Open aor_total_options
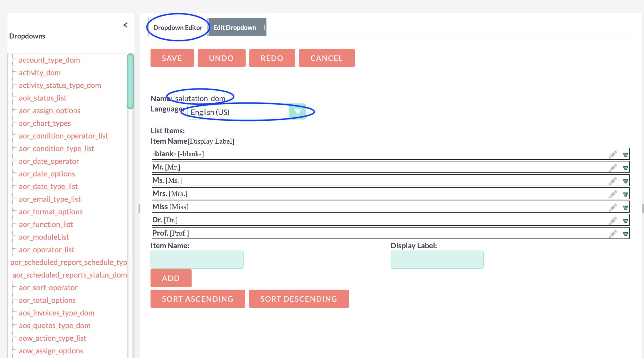Image resolution: width=644 pixels, height=358 pixels. 47,300
